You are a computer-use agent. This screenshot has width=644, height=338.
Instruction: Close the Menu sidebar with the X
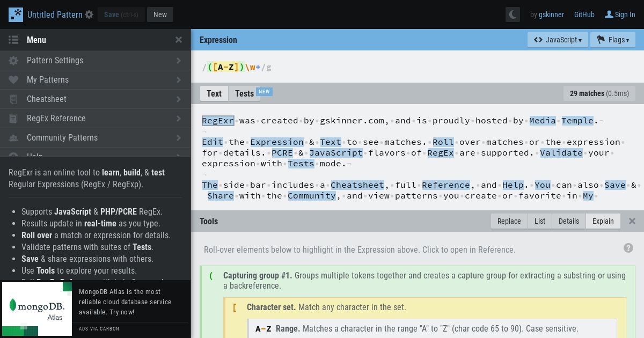click(179, 40)
